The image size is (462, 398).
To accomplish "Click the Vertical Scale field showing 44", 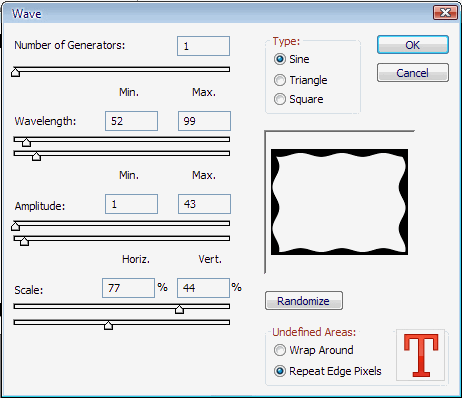I will [203, 288].
